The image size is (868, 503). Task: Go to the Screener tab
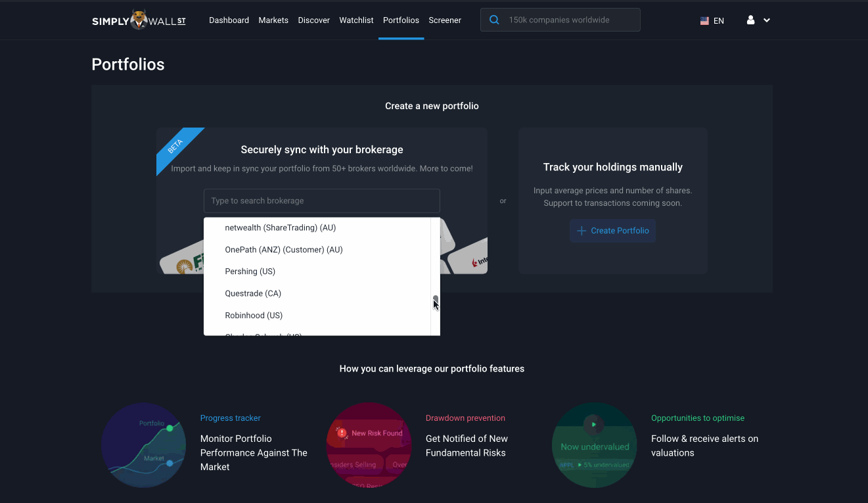pos(445,20)
